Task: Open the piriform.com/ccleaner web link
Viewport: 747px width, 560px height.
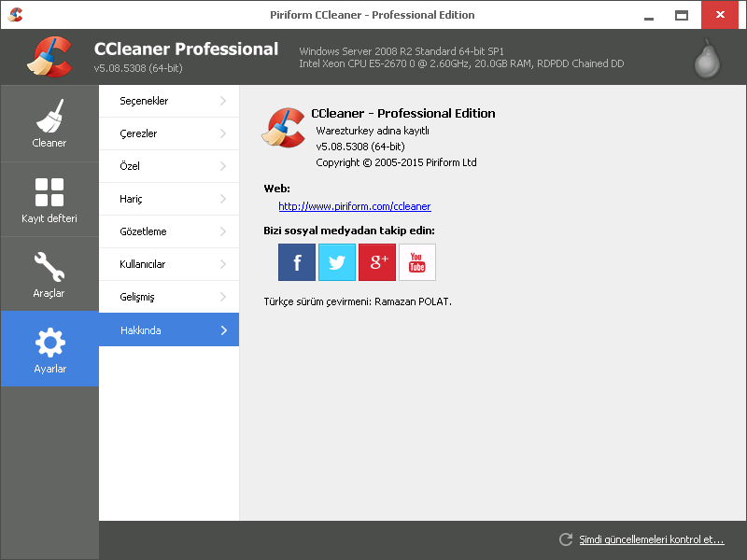Action: pos(355,206)
